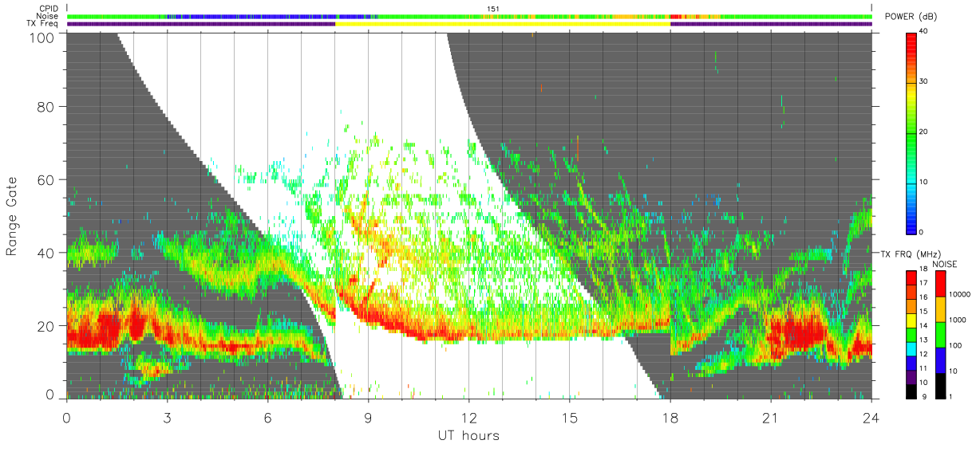This screenshot has width=980, height=452.
Task: Click the "80" tick on the Range Gate axis
Action: click(46, 106)
